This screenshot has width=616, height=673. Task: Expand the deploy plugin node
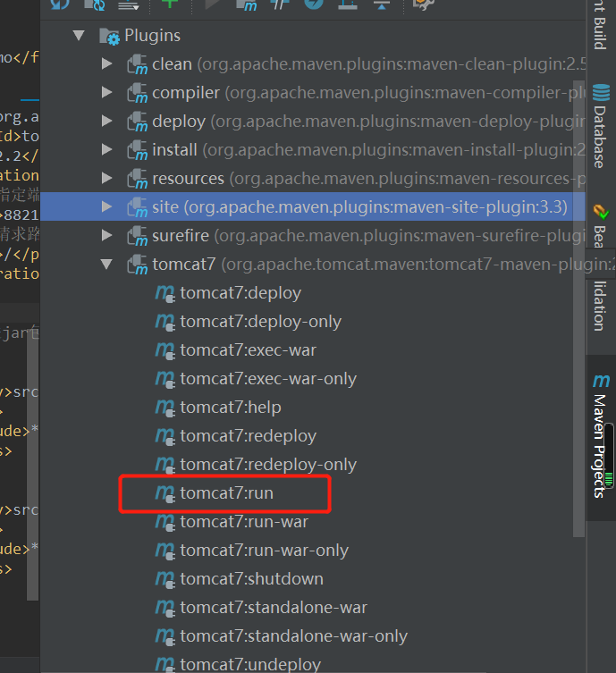107,121
